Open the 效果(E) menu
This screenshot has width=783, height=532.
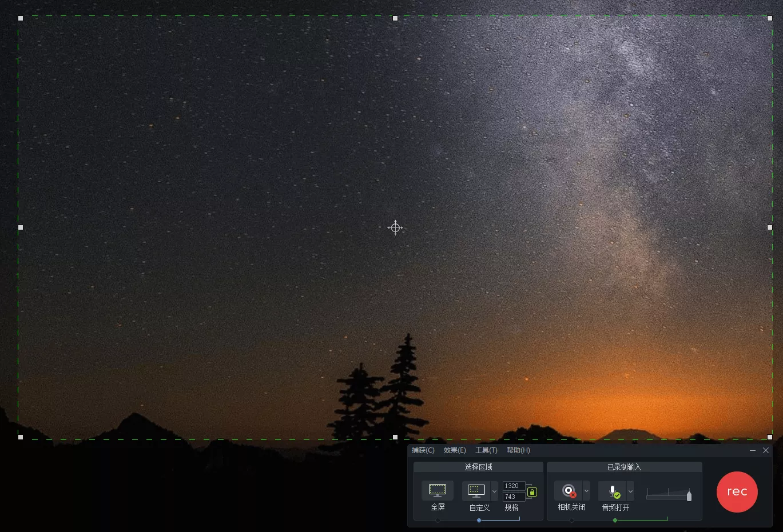coord(454,450)
